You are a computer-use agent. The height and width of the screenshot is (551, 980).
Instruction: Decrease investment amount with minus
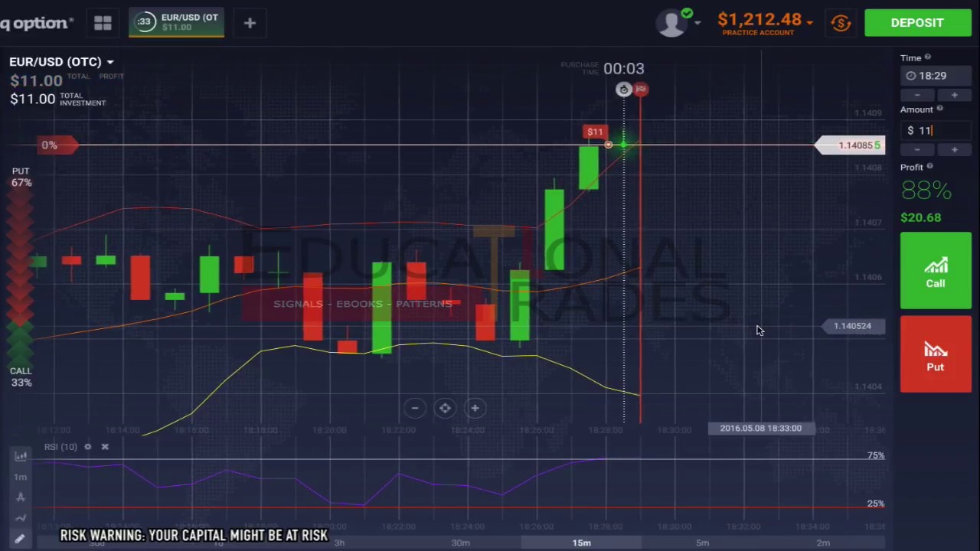pos(917,149)
